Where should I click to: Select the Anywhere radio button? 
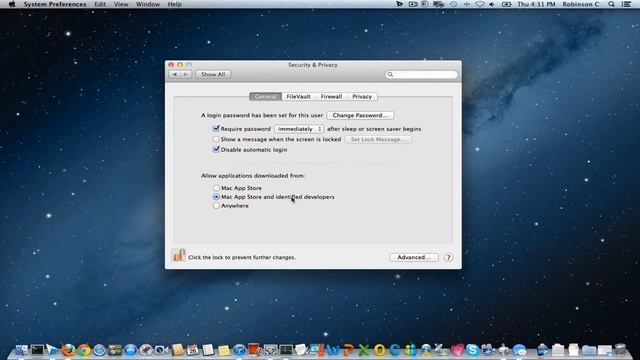click(x=216, y=206)
